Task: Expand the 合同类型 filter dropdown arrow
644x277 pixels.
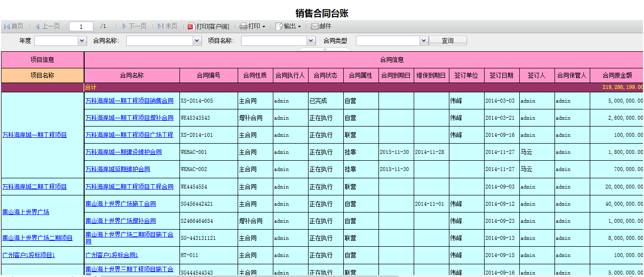Action: 424,41
